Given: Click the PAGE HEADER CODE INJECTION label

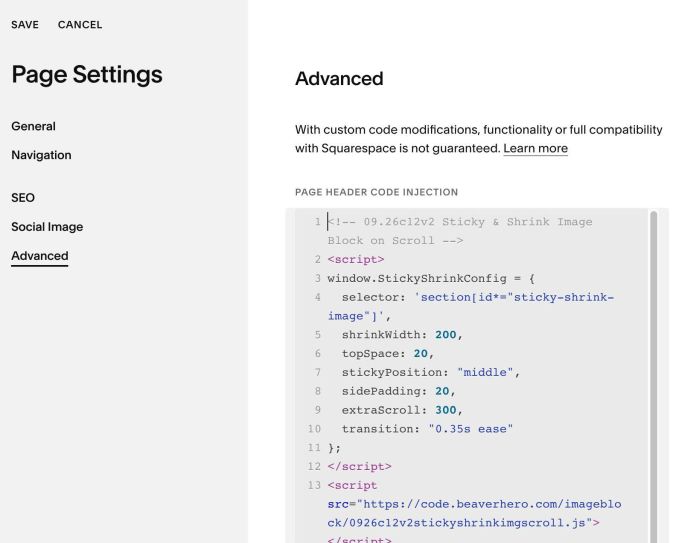Looking at the screenshot, I should pyautogui.click(x=376, y=192).
